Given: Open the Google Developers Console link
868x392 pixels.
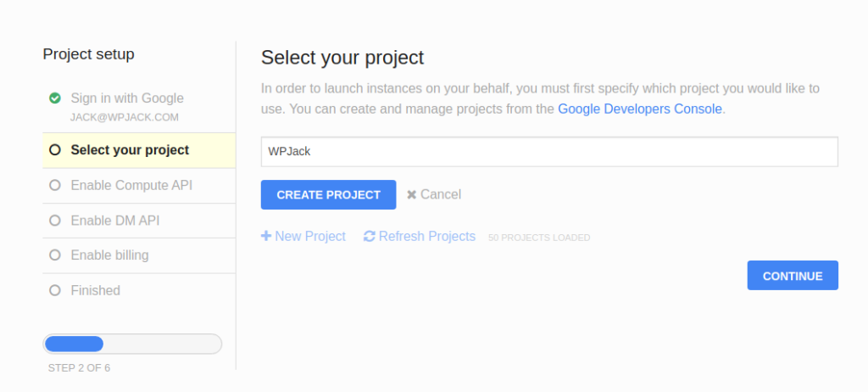Looking at the screenshot, I should (640, 109).
